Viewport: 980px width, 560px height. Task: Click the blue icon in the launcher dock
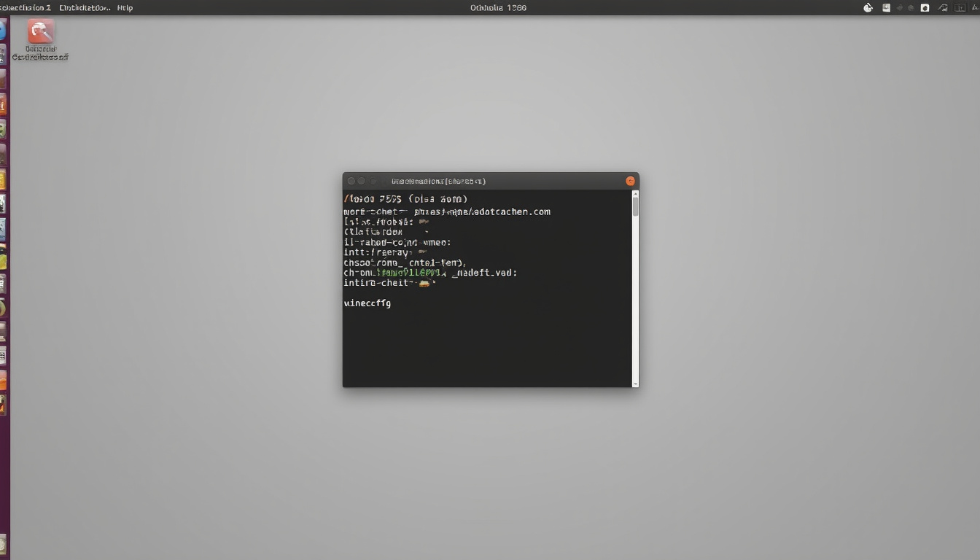coord(2,30)
